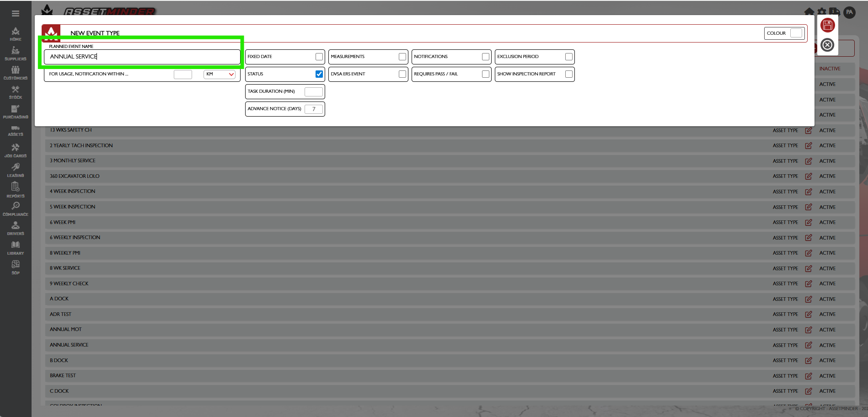The image size is (868, 417).
Task: Expand the KM unit dropdown
Action: [x=220, y=74]
